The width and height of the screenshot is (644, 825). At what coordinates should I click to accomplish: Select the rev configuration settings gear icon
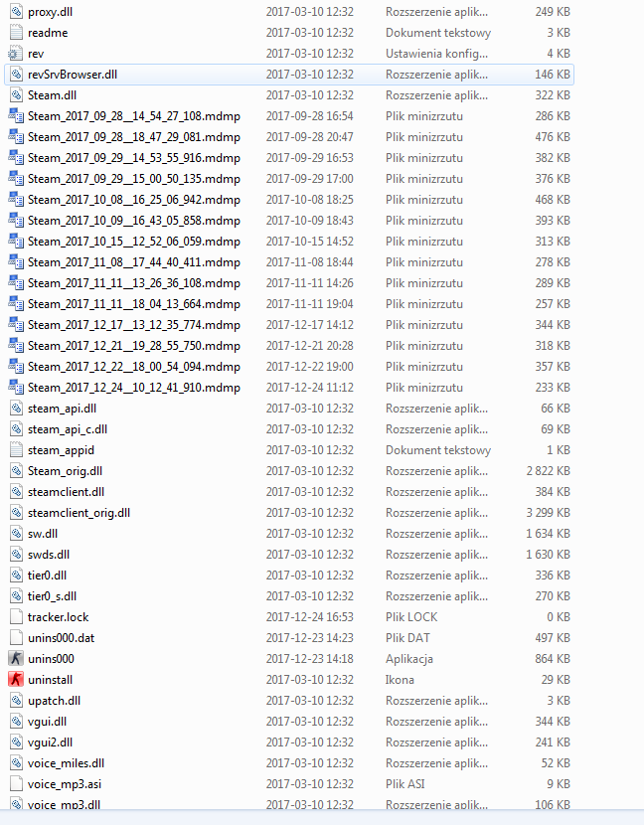pos(16,53)
